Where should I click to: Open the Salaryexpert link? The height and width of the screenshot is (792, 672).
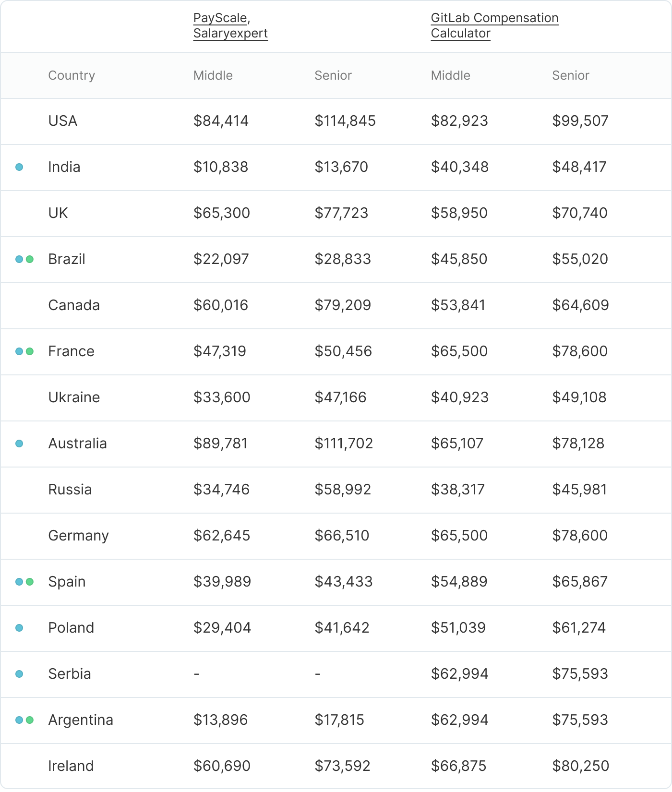(x=230, y=34)
